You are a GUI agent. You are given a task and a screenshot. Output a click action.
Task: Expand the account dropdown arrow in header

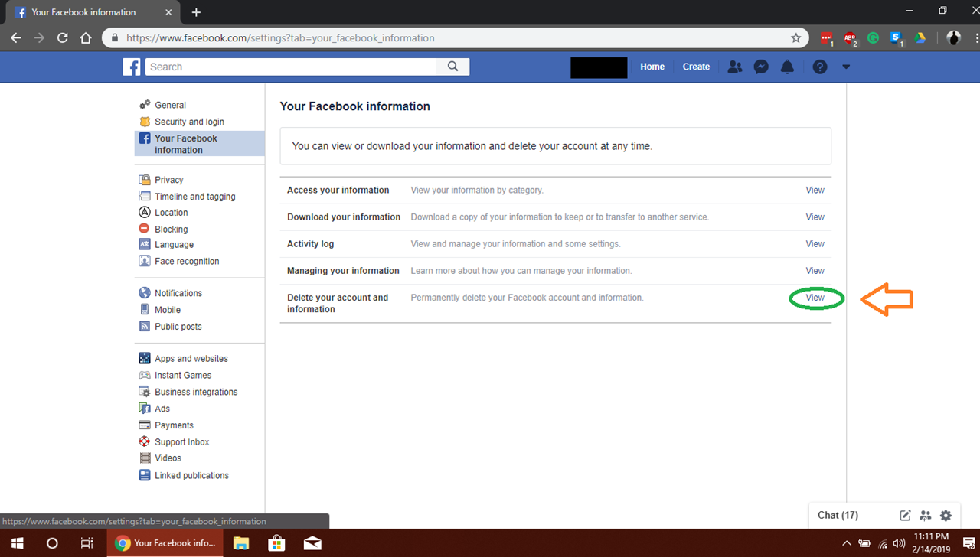coord(846,67)
